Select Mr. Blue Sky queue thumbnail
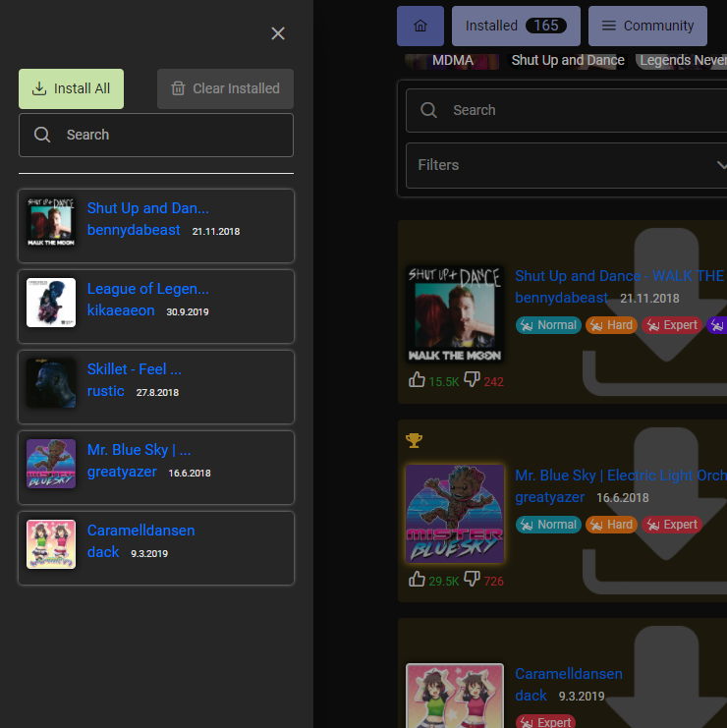This screenshot has width=727, height=728. [x=51, y=464]
